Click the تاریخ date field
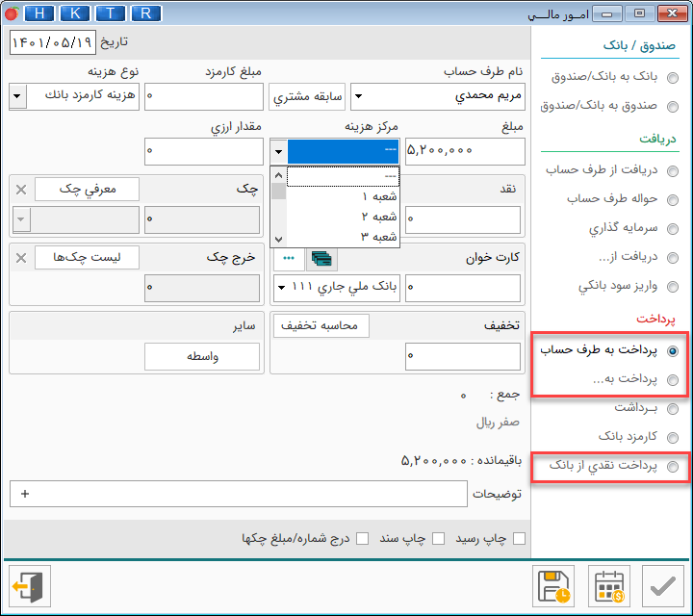The height and width of the screenshot is (616, 693). 53,42
